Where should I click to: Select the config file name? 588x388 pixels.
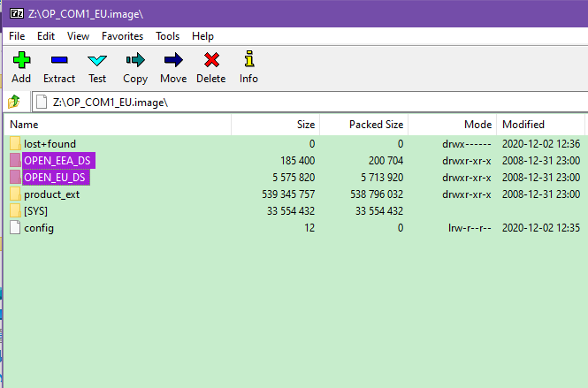(x=39, y=228)
